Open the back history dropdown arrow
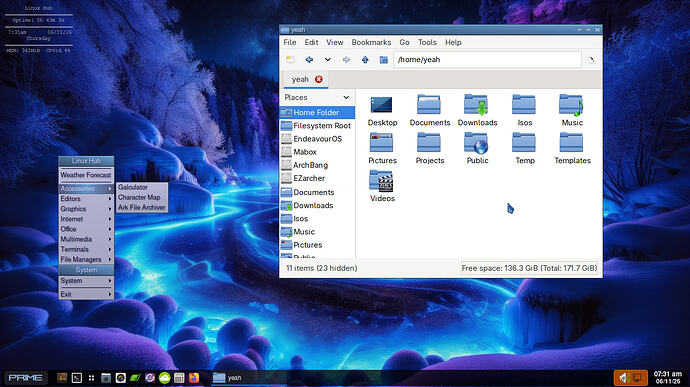Viewport: 690px width, 387px height. (x=327, y=59)
